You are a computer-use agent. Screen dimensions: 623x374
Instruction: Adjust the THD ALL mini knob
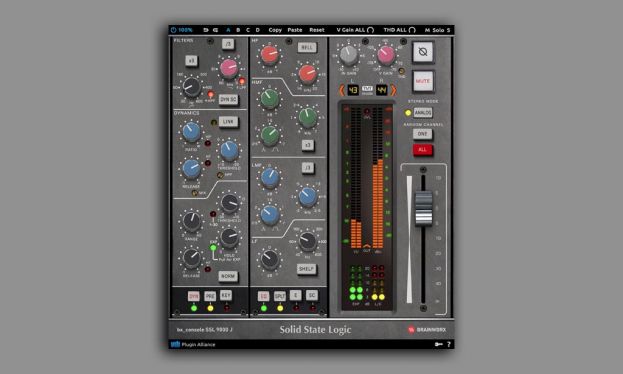pyautogui.click(x=412, y=30)
